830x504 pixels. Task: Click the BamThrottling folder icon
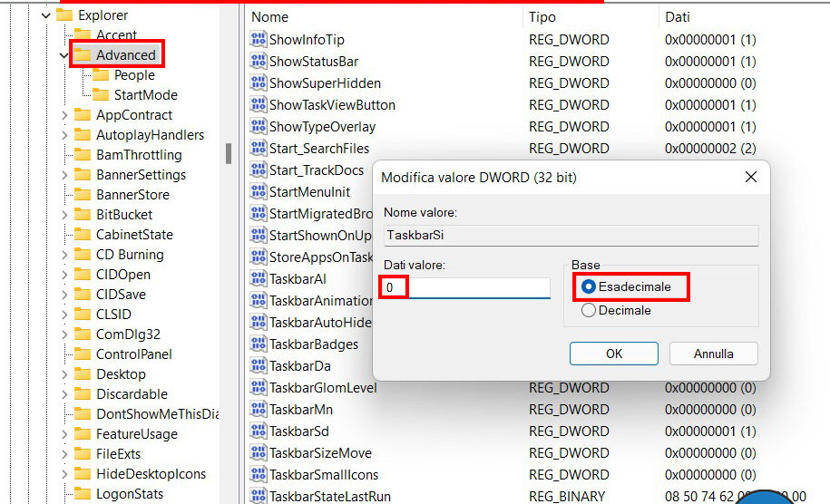[x=82, y=154]
